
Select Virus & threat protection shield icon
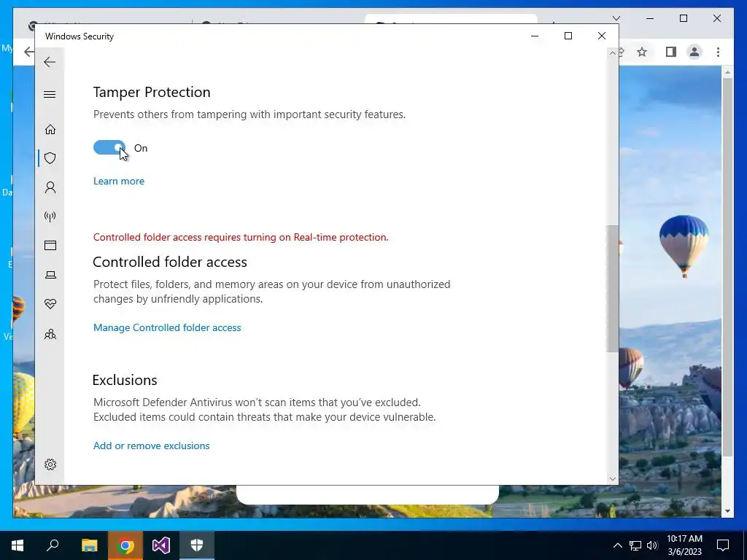(x=50, y=158)
